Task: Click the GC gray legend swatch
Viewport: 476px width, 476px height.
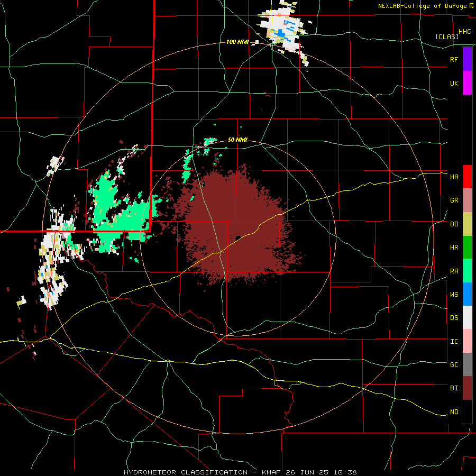Action: pyautogui.click(x=467, y=364)
